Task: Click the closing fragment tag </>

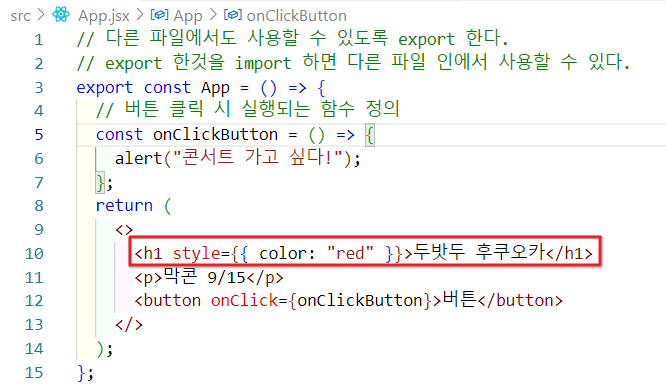Action: 129,325
